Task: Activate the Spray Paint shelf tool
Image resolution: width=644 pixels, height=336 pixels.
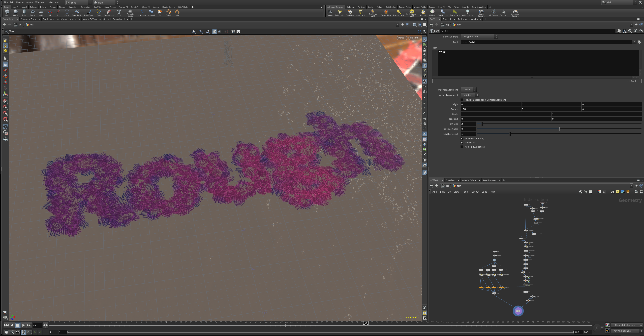Action: pos(109,13)
